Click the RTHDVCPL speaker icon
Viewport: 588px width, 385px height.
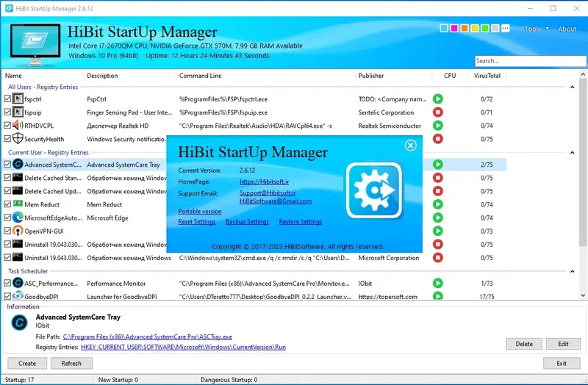18,125
